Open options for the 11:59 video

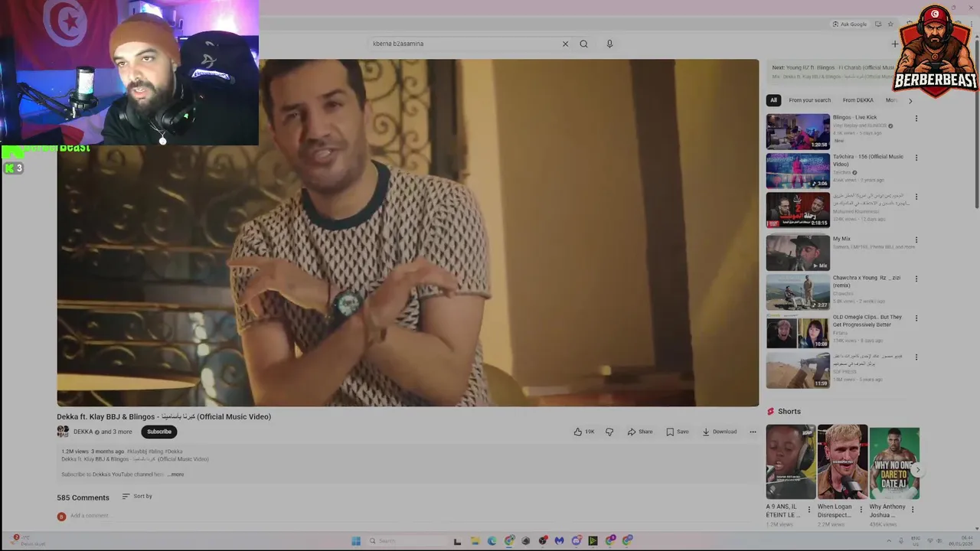point(916,357)
